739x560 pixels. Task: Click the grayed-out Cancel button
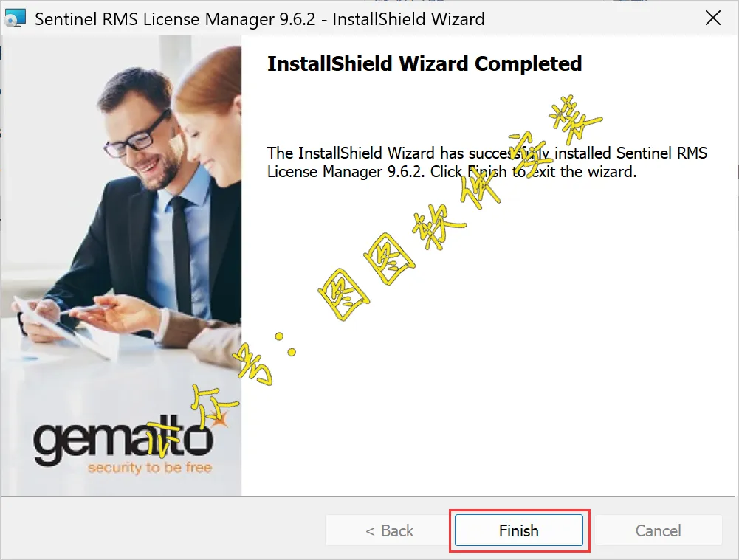click(658, 530)
